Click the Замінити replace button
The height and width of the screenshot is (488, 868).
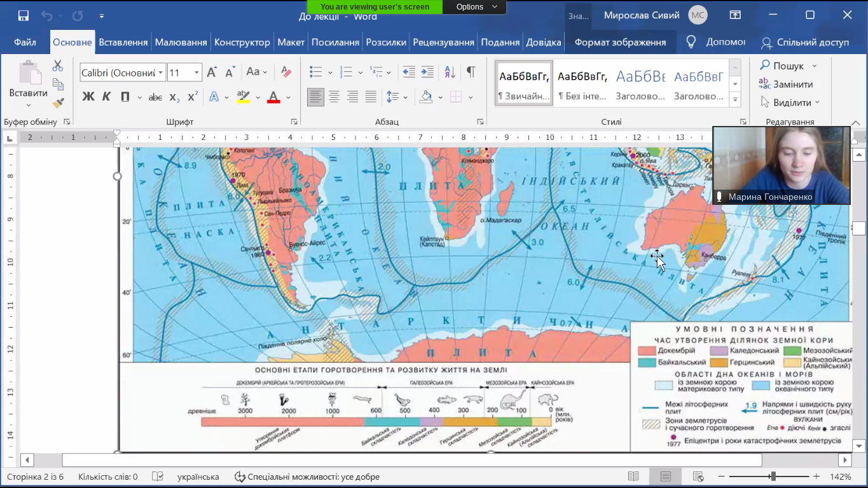click(x=786, y=84)
